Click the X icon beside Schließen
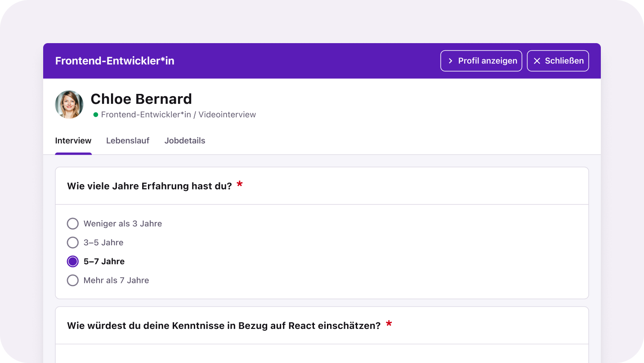 (x=537, y=61)
